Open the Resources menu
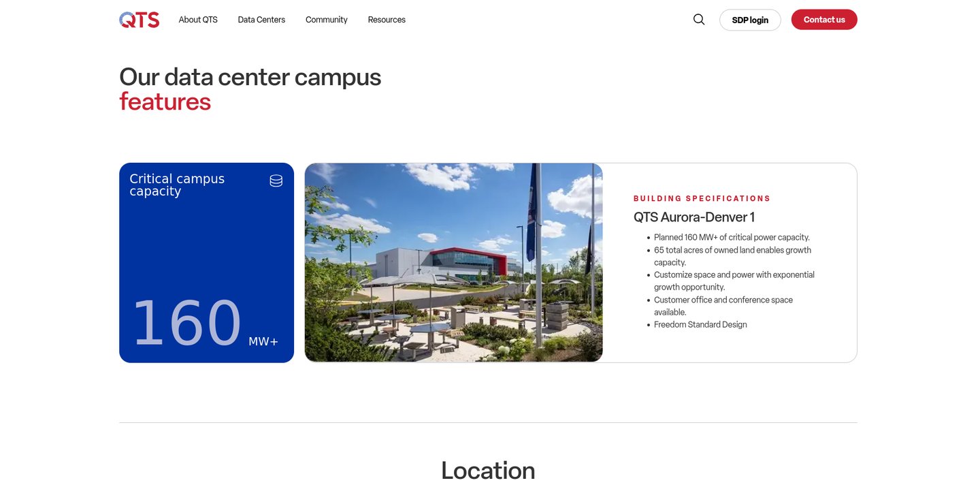Viewport: 980px width, 485px height. pyautogui.click(x=387, y=20)
